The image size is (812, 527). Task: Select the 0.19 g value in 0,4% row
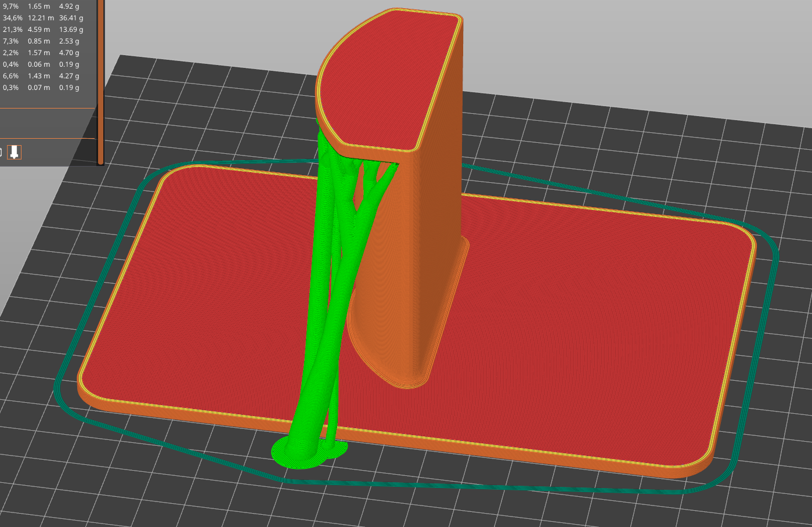click(69, 64)
